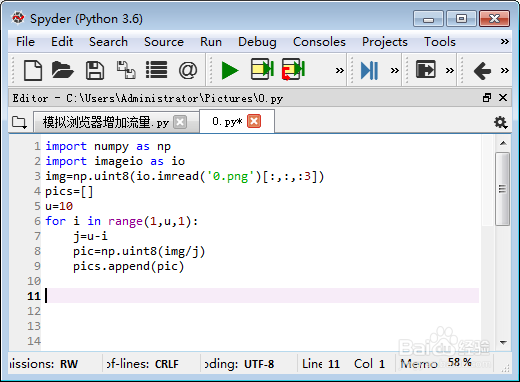The image size is (520, 382).
Task: Expand chevron next to maximize pane icon
Action: click(x=450, y=70)
